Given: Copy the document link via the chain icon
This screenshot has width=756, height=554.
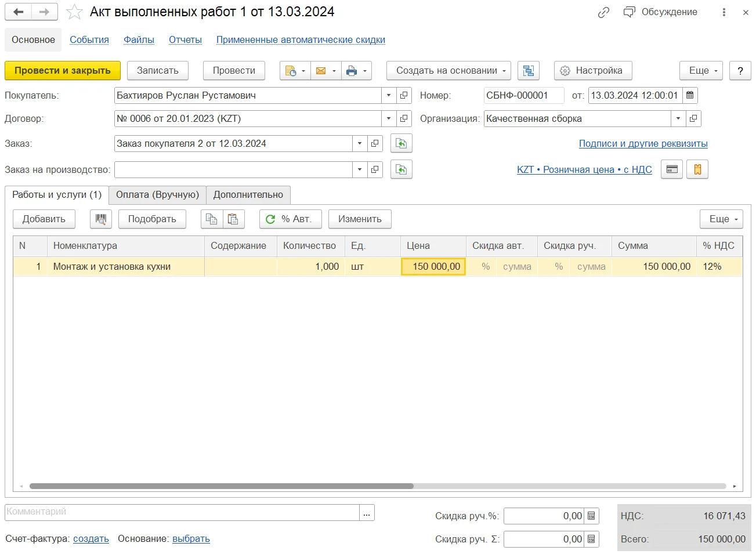Looking at the screenshot, I should click(x=603, y=12).
